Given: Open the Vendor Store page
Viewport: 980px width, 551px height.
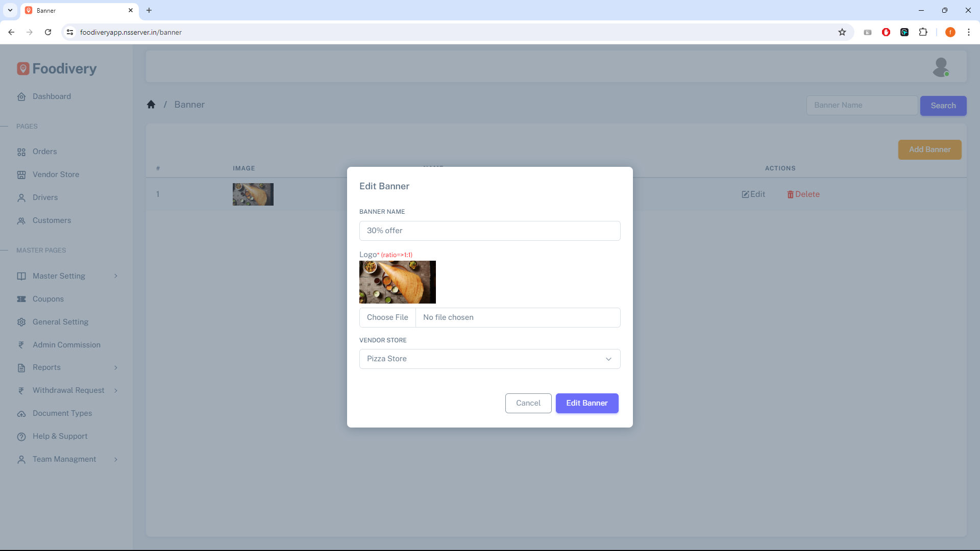Looking at the screenshot, I should pyautogui.click(x=56, y=174).
